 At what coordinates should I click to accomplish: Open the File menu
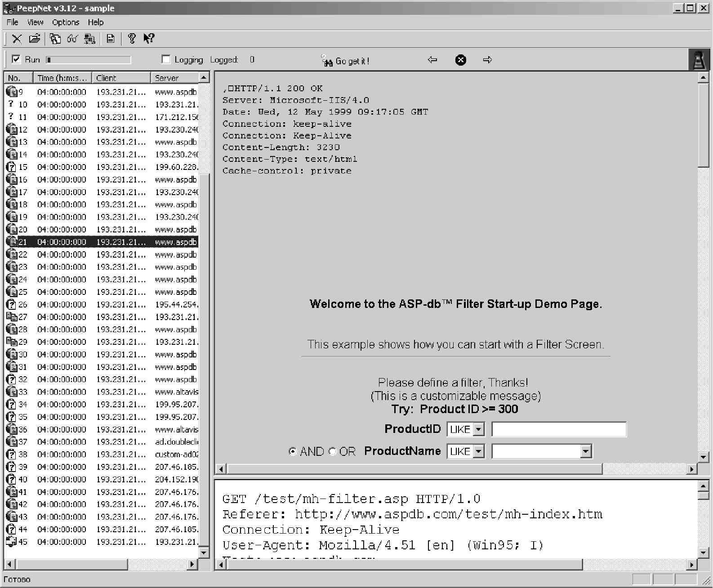click(13, 22)
